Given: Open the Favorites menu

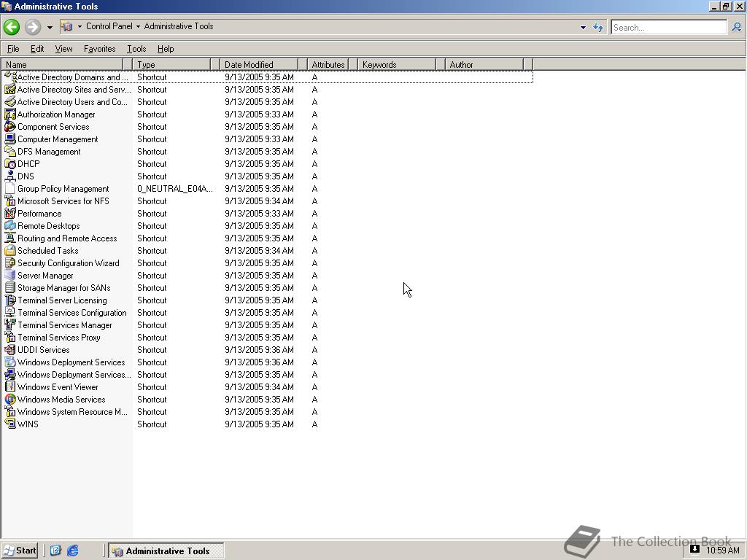Looking at the screenshot, I should coord(99,49).
